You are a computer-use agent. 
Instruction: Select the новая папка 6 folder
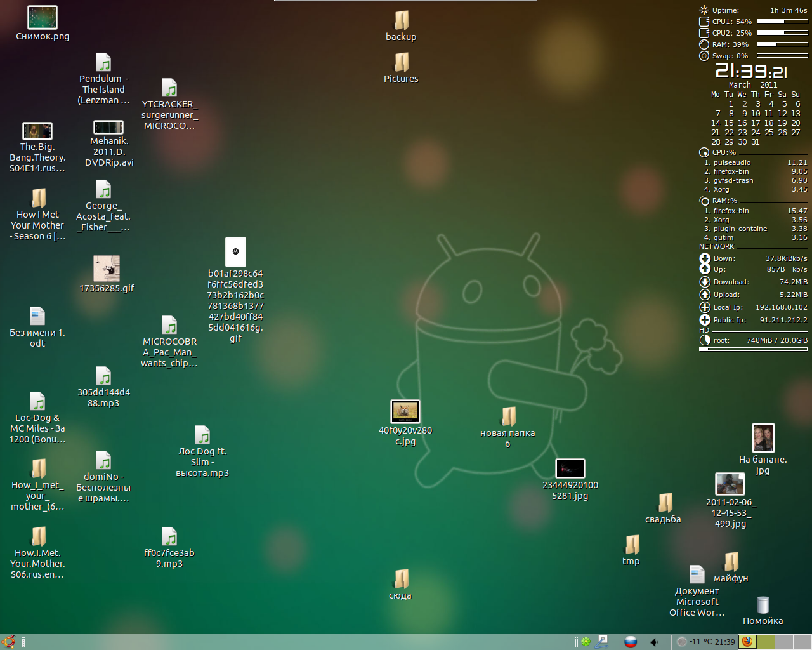507,428
